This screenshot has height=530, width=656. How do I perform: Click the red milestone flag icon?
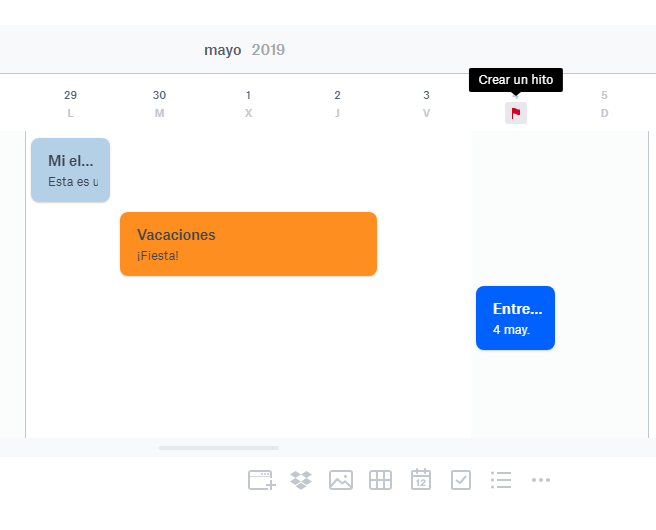point(516,113)
